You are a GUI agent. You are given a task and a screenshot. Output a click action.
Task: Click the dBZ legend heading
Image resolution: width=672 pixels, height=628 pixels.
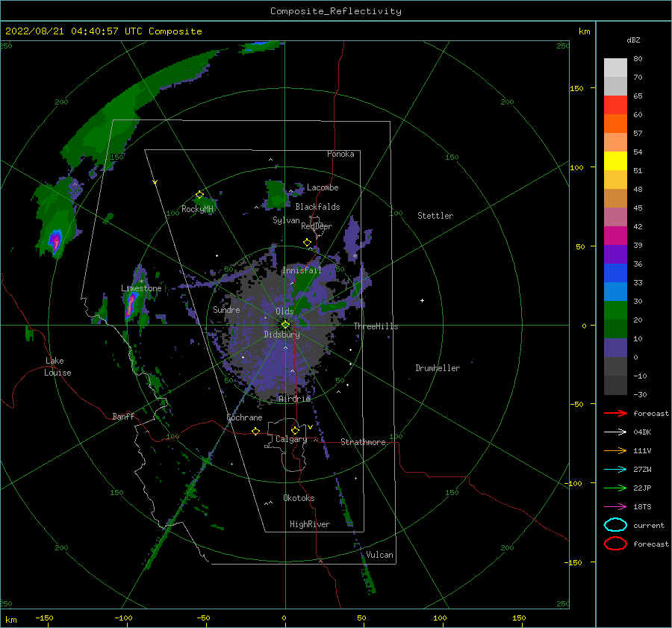click(x=633, y=40)
